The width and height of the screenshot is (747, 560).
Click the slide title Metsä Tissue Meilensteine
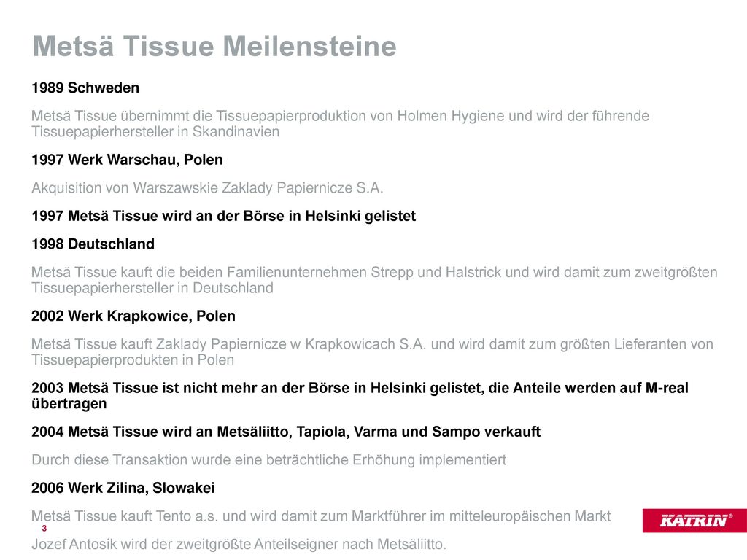coord(214,47)
